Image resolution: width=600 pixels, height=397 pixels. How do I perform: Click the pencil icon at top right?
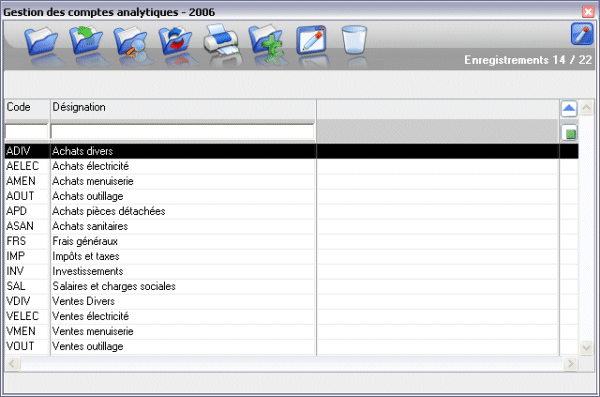[582, 34]
